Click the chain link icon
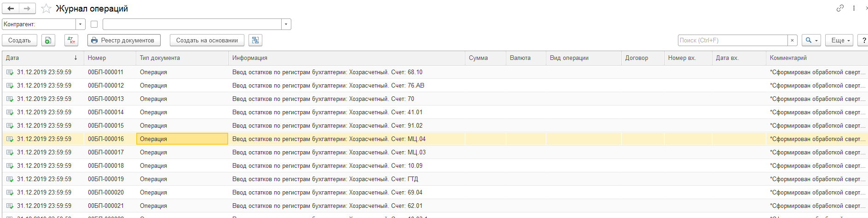Screen dimensions: 868x218 (840, 8)
